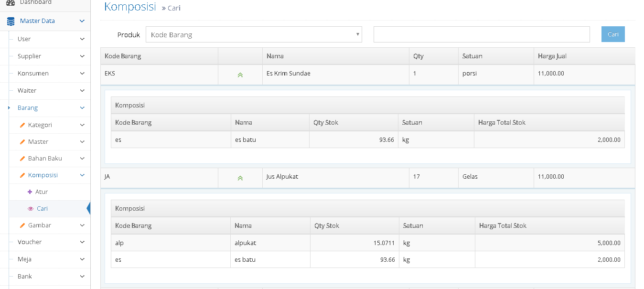Collapse the Es Krim Sundae composition row
644x289 pixels.
pos(240,75)
